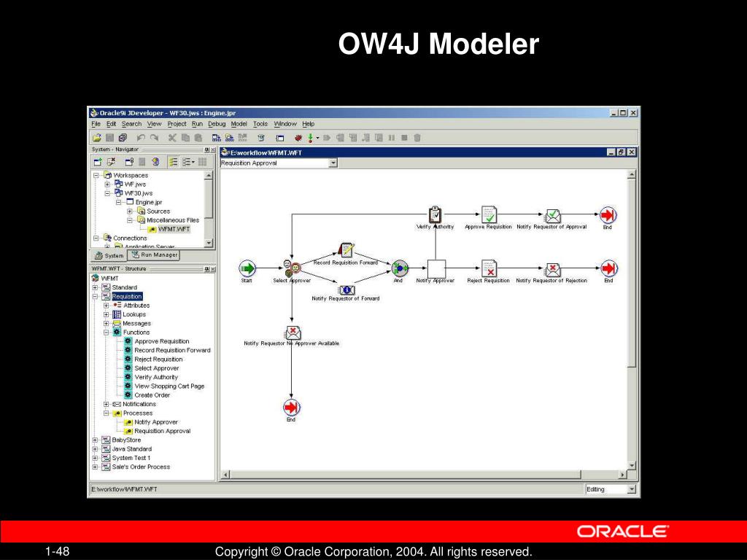Image resolution: width=747 pixels, height=560 pixels.
Task: Click the Navigator new item icon
Action: [x=98, y=162]
